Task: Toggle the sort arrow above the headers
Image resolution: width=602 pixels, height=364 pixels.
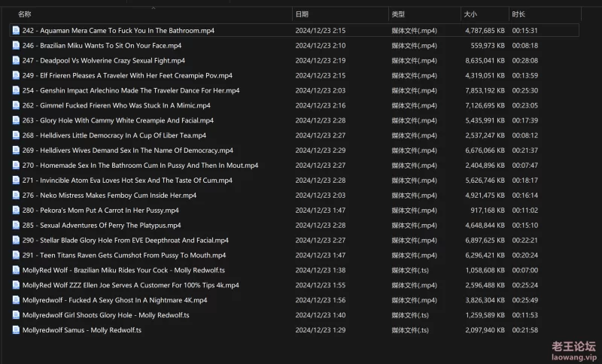Action: coord(154,8)
